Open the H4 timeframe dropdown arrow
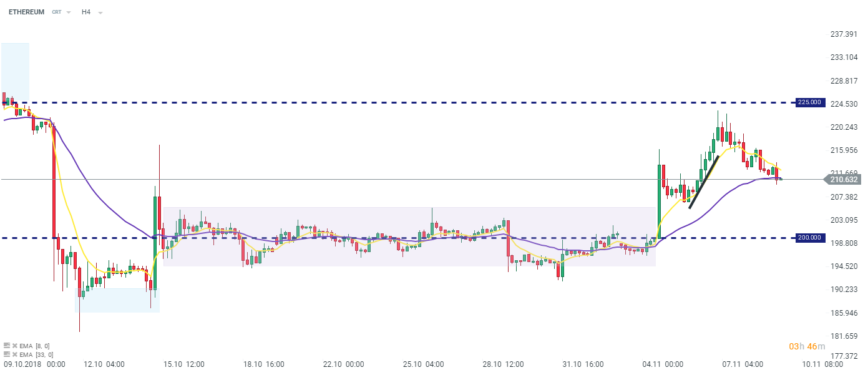Image resolution: width=868 pixels, height=375 pixels. point(100,12)
